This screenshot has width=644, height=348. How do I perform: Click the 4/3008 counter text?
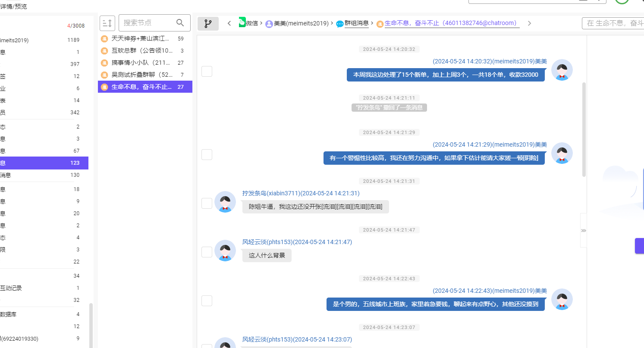coord(76,26)
